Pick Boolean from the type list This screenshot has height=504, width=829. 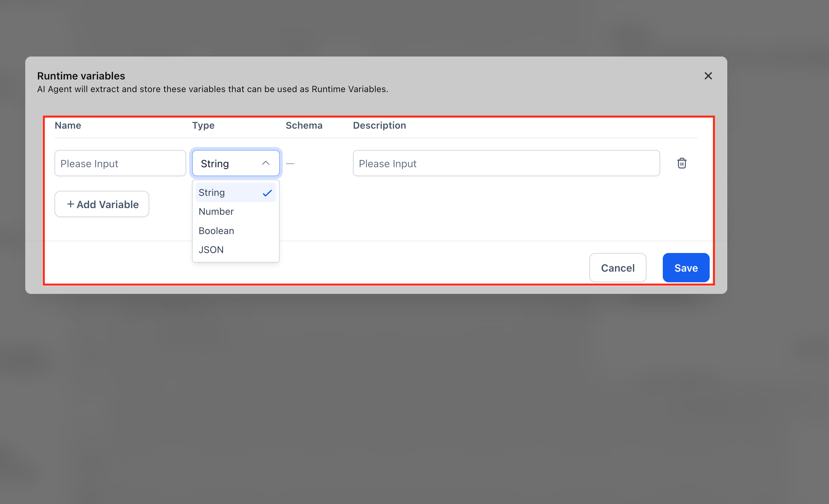pos(216,231)
